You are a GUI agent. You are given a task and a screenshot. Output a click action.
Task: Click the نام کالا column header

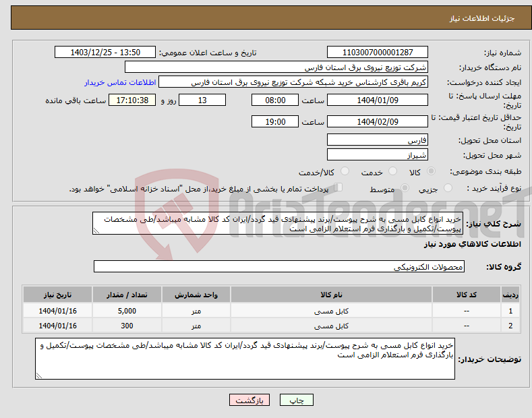pyautogui.click(x=331, y=295)
